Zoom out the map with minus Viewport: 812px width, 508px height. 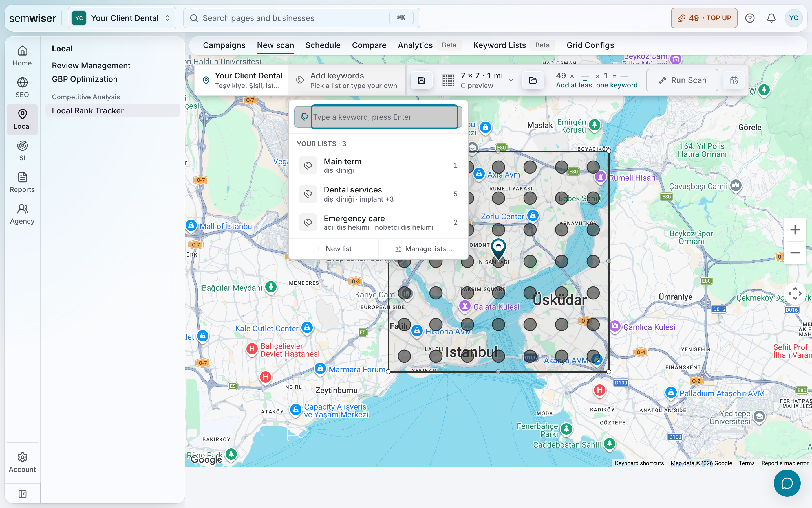coord(795,253)
